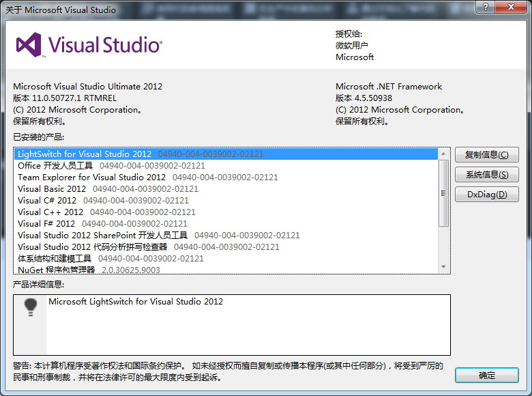Viewport: 532px width, 396px height.
Task: Click the product list scrollbar thumb
Action: pyautogui.click(x=443, y=193)
